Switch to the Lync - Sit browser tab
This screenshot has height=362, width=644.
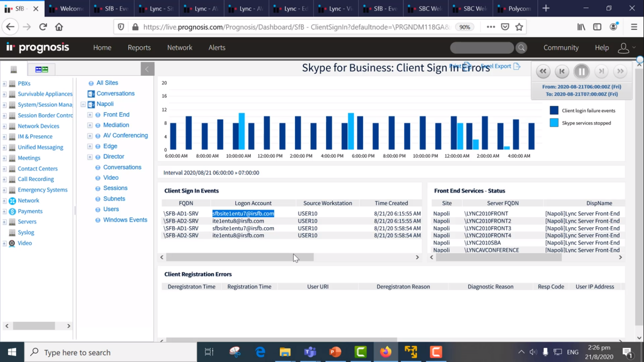pyautogui.click(x=157, y=8)
